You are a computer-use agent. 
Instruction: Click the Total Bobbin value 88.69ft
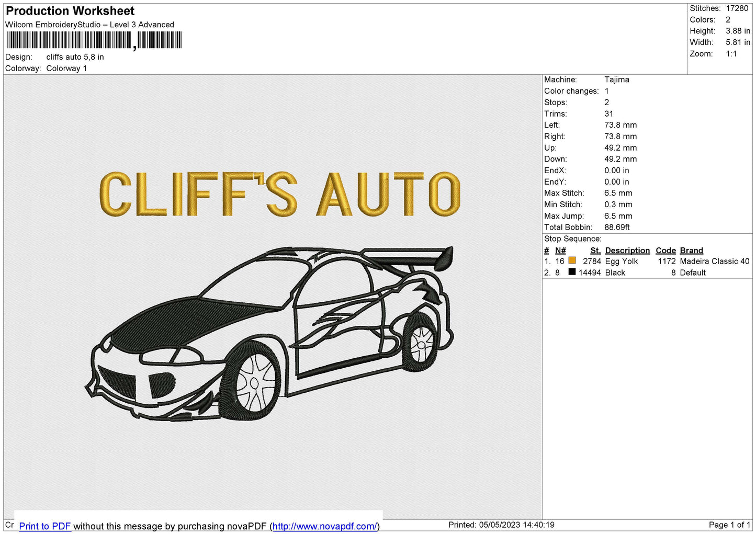pyautogui.click(x=617, y=228)
